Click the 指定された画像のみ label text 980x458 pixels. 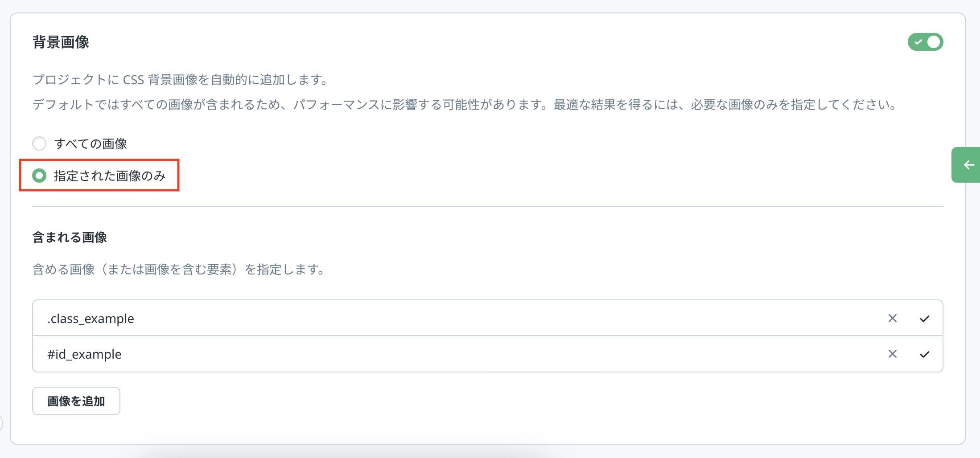[x=109, y=176]
